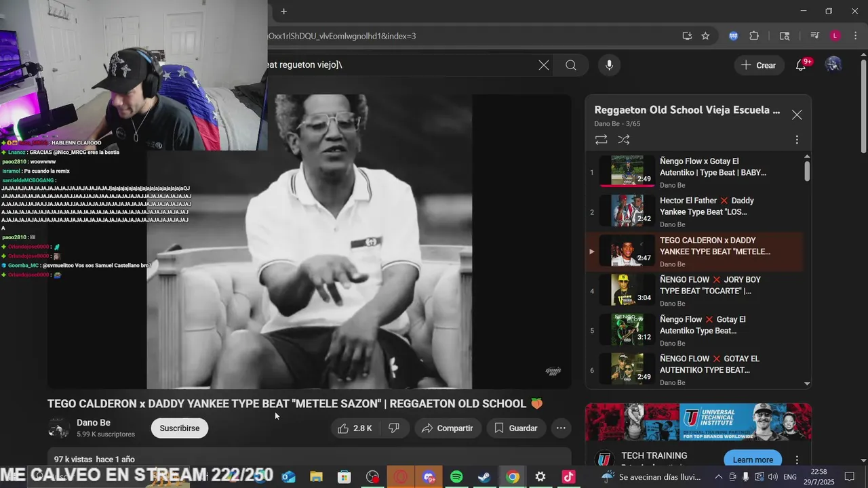Play Hector El Father x Daddy Yankee beat
This screenshot has width=868, height=488.
[x=695, y=211]
